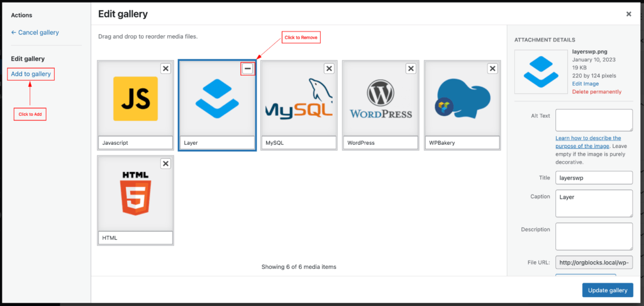Remove the WPBakery image from gallery
This screenshot has width=644, height=306.
492,69
